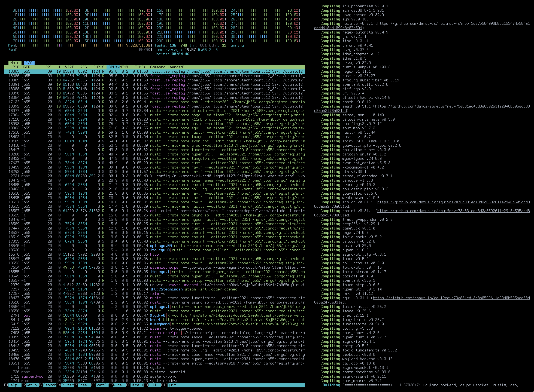
Task: Select process 7237 IPC:CSteamEngin
Action: pos(154,289)
